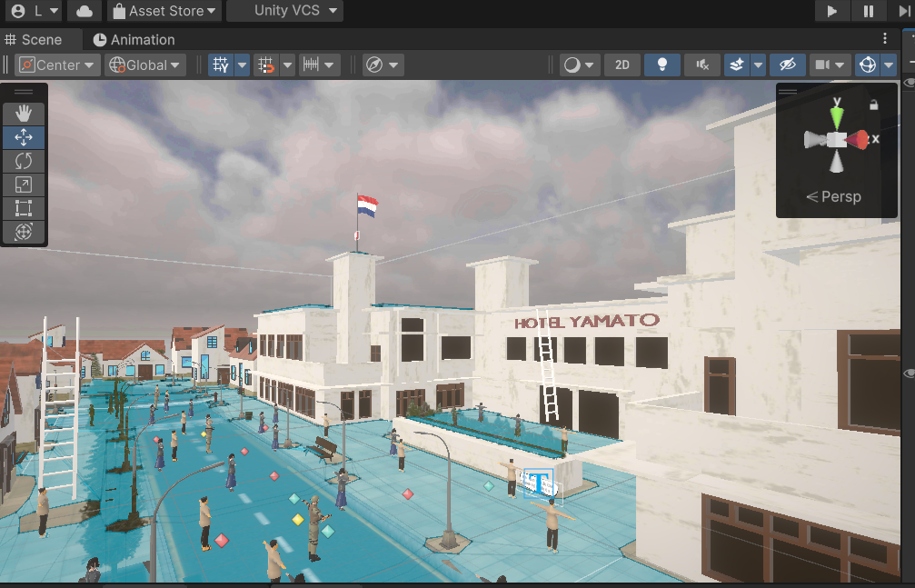This screenshot has width=915, height=588.
Task: Select the Transform tool
Action: (x=24, y=232)
